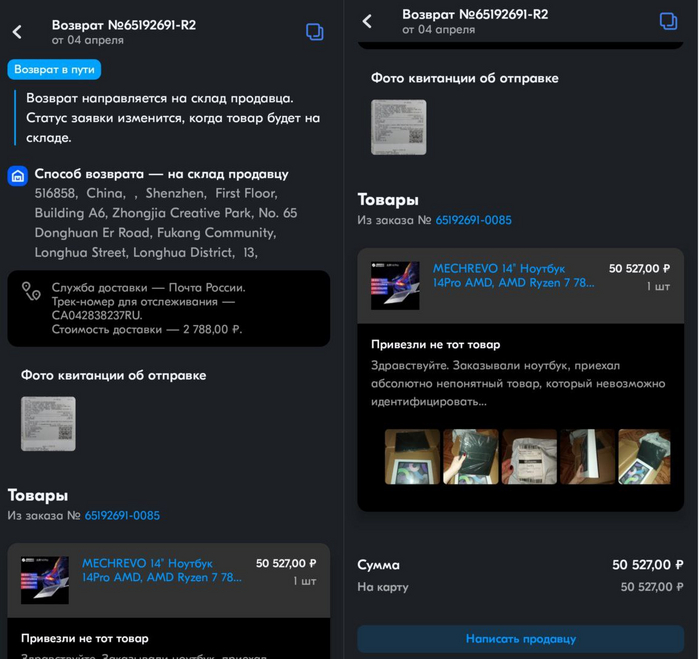Select tracking number CA042838237RU text
The width and height of the screenshot is (700, 659).
click(97, 315)
